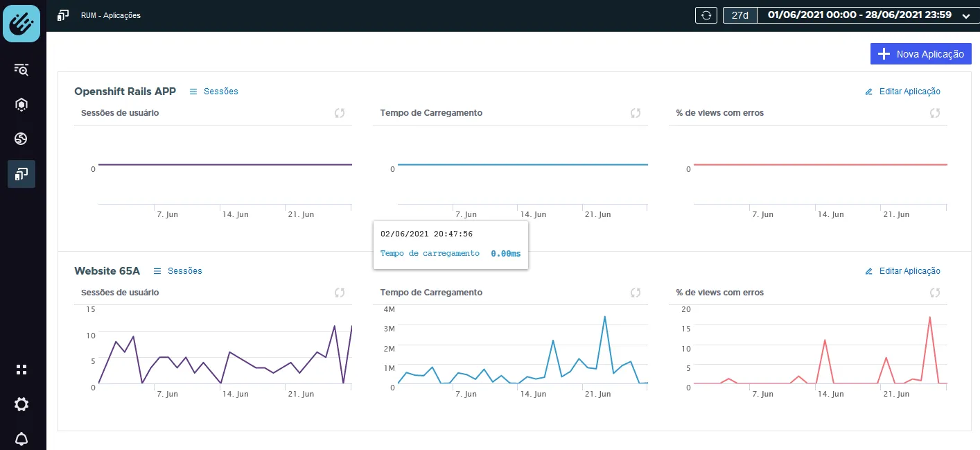Open the globe monitoring sidebar icon
980x450 pixels.
[21, 139]
